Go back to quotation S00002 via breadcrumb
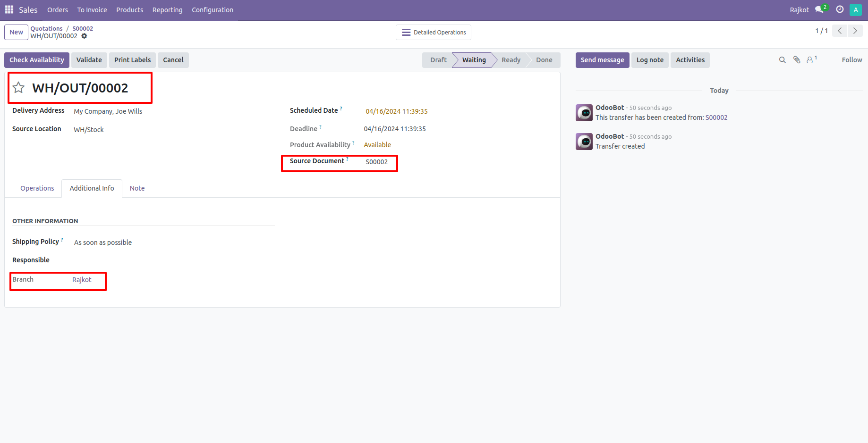 click(x=82, y=28)
